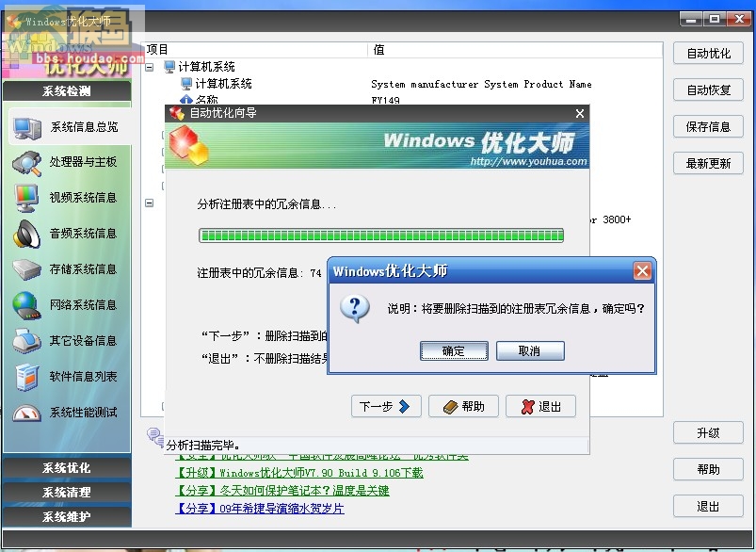Open the 视频系统信息 display icon
The width and height of the screenshot is (756, 552).
[26, 198]
